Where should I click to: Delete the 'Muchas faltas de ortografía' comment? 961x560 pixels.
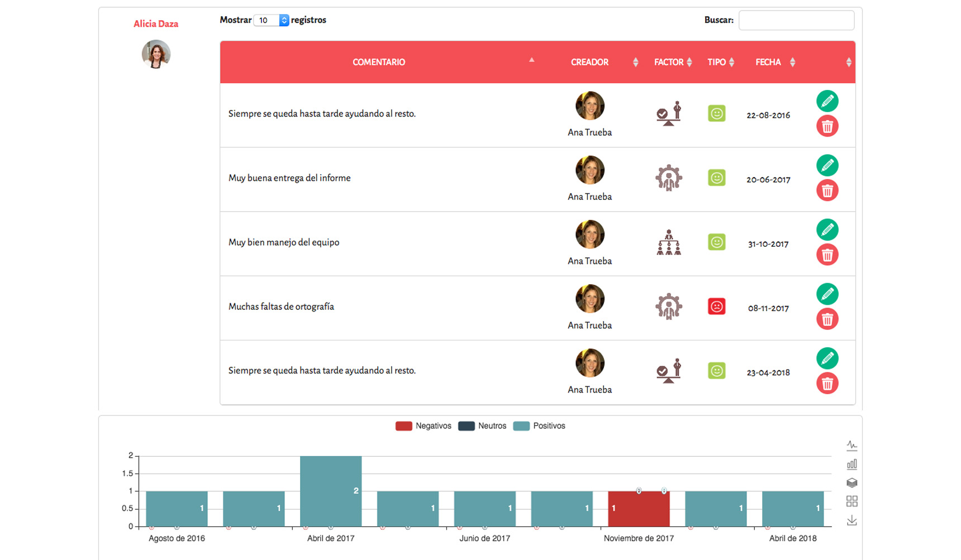pos(827,319)
